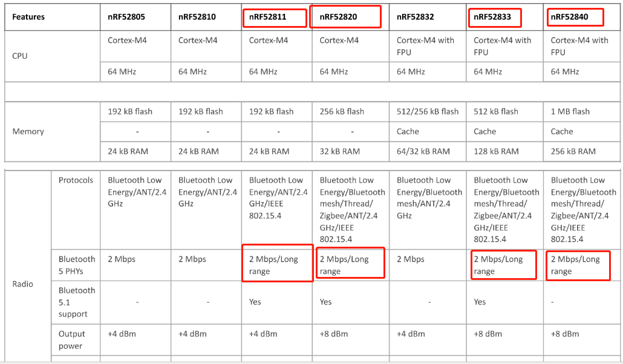Click the 512/256 kB flash cell

[428, 111]
